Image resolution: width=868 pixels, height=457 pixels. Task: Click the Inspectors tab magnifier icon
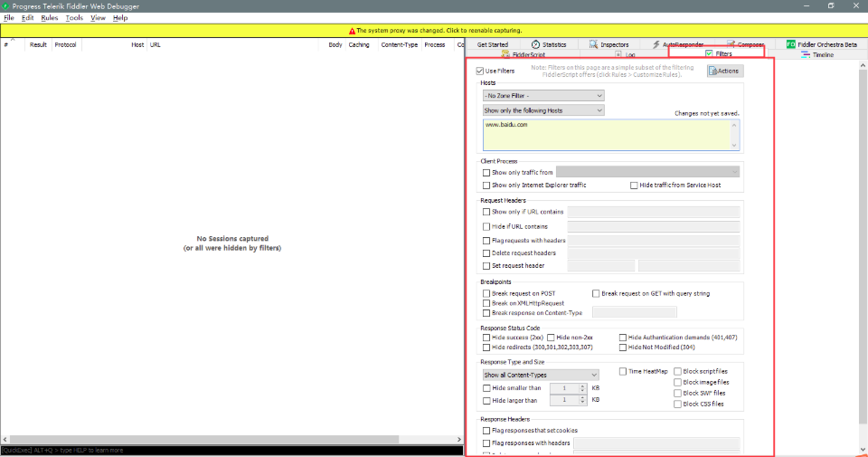pyautogui.click(x=593, y=44)
